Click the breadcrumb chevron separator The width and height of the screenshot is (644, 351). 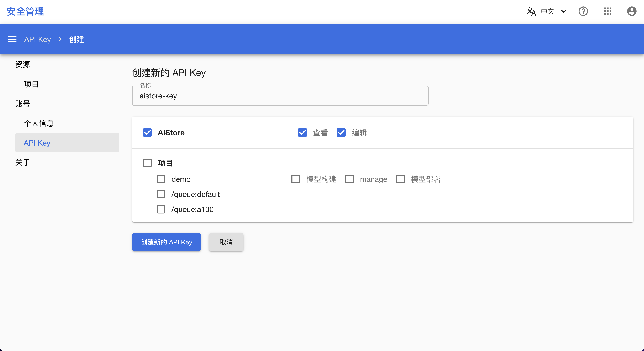(60, 39)
